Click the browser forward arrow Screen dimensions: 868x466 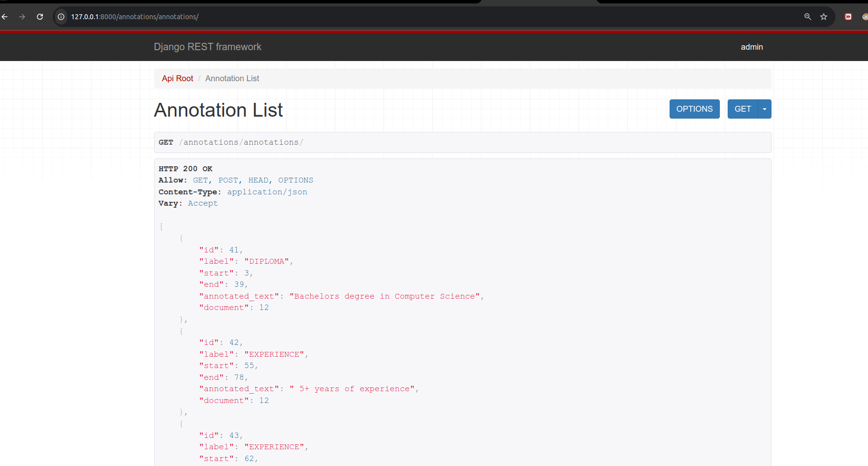click(x=22, y=17)
